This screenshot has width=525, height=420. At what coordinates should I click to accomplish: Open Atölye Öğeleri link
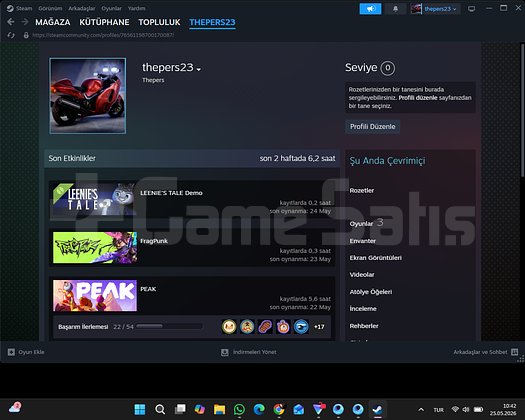coord(371,292)
